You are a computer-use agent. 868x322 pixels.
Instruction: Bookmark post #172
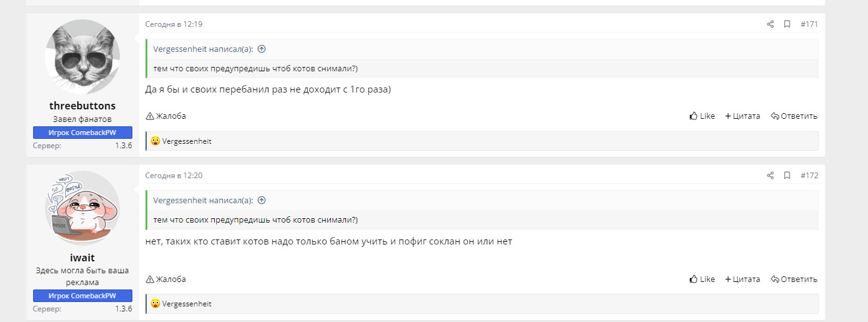(x=787, y=176)
